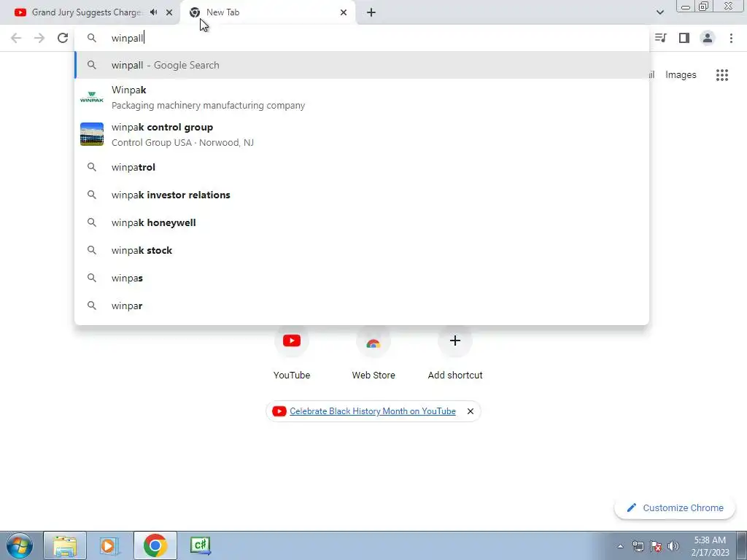
Task: Open the media controls icon in toolbar
Action: (661, 38)
